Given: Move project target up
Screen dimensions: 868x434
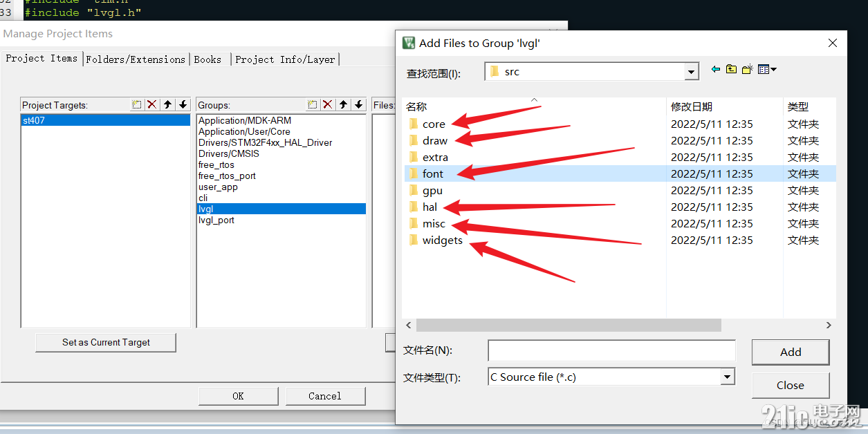Looking at the screenshot, I should click(168, 104).
